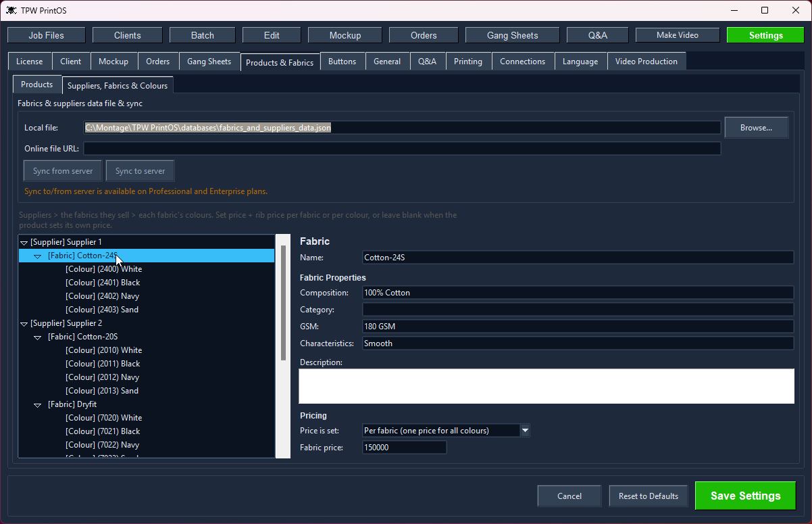Open the Video Production tab
This screenshot has height=524, width=812.
(x=646, y=62)
